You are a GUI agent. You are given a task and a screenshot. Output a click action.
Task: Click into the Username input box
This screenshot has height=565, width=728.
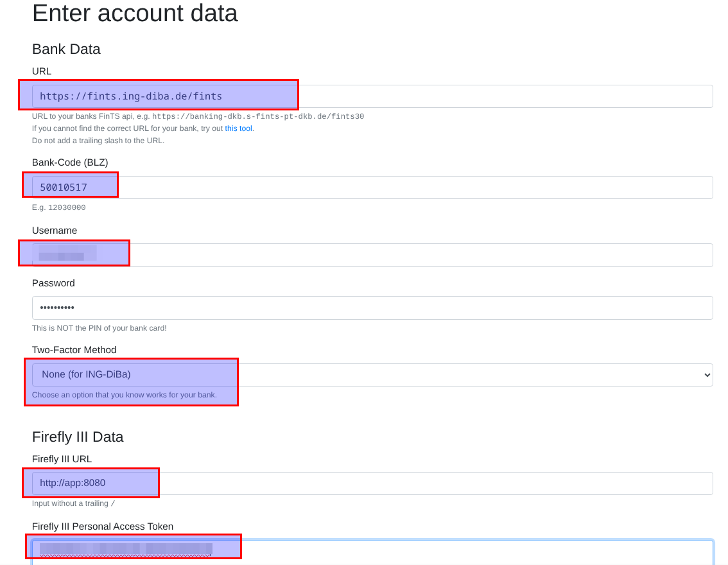372,256
